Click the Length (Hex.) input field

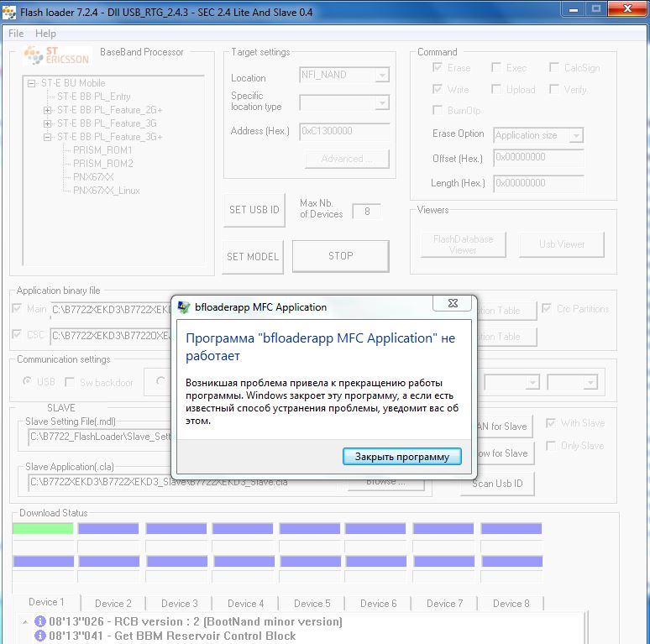(x=538, y=183)
